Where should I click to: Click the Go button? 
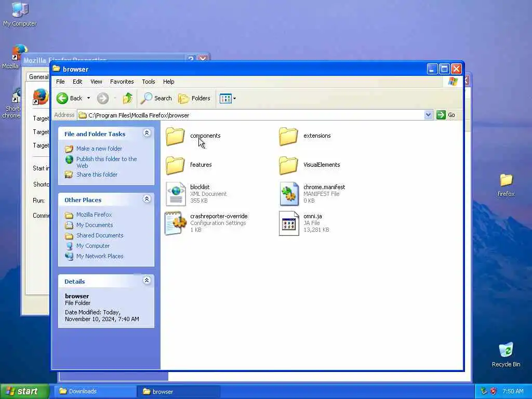tap(446, 115)
